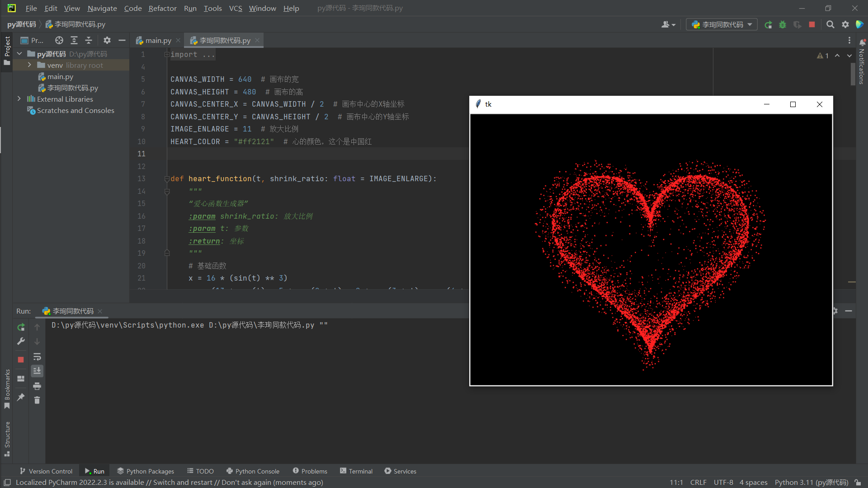Select main.py in the project tree
This screenshot has width=868, height=488.
60,77
